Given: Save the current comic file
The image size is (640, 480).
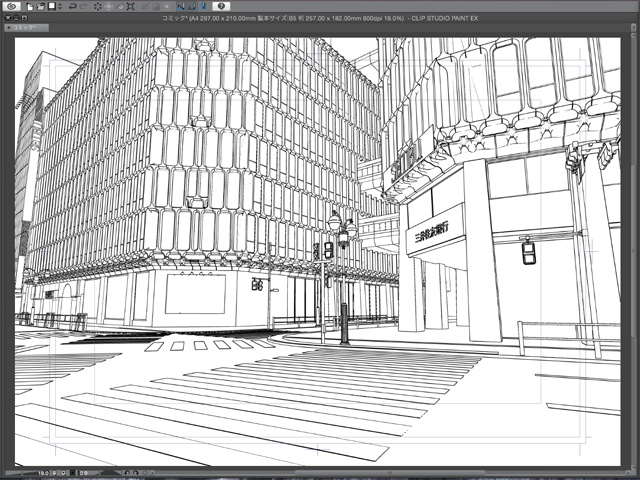Looking at the screenshot, I should pos(52,7).
